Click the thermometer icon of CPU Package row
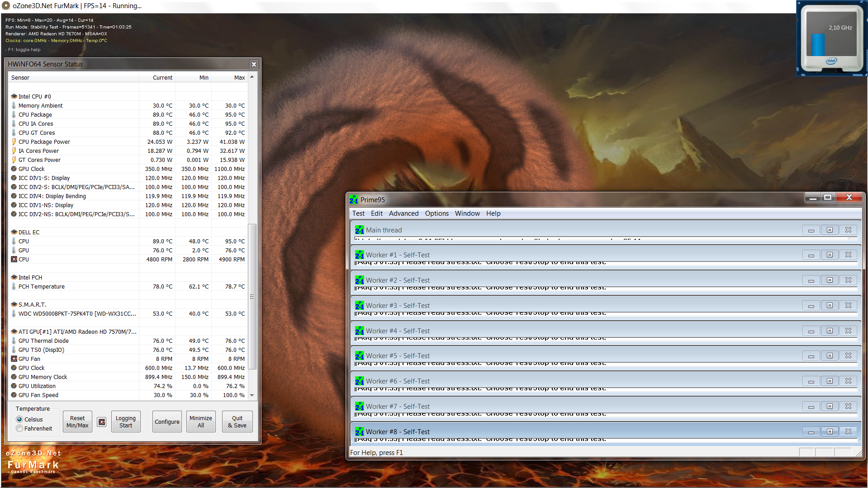Screen dimensions: 868x488 [14, 114]
